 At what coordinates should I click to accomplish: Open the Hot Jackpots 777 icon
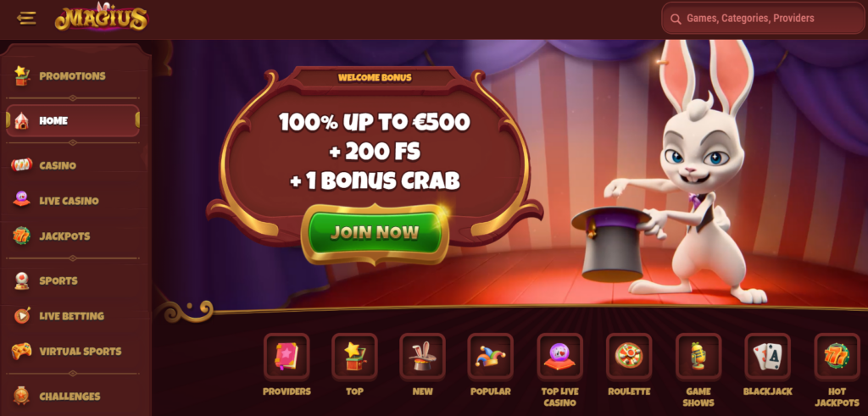point(837,357)
